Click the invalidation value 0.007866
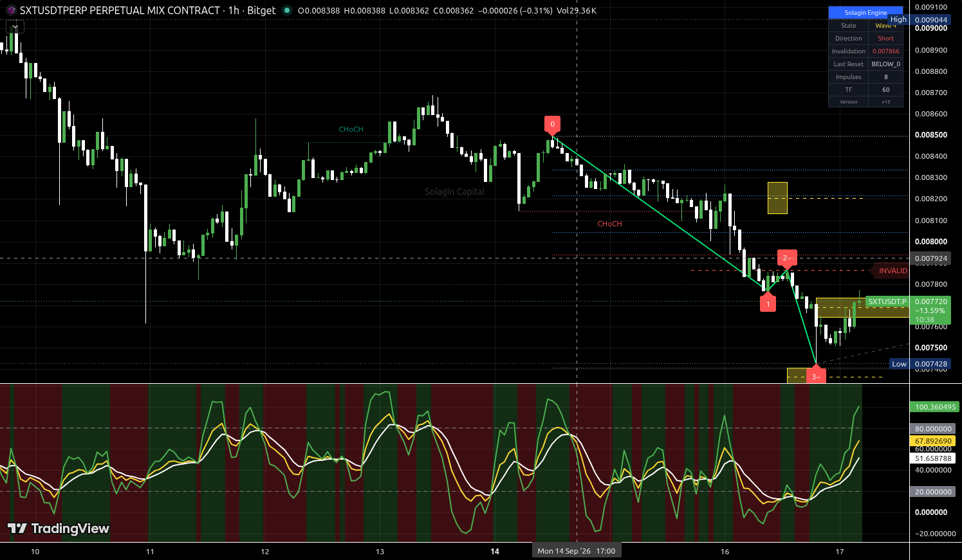This screenshot has height=560, width=962. point(885,51)
